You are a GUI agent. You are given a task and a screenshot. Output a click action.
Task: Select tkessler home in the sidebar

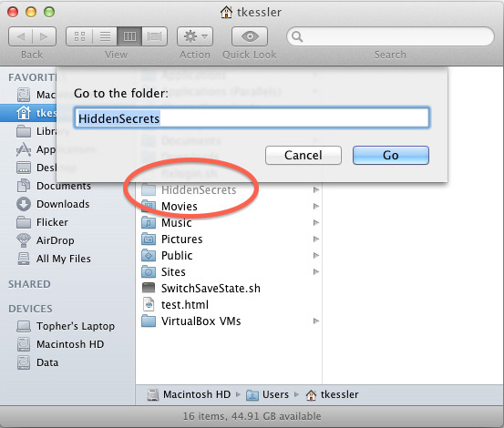tap(29, 113)
